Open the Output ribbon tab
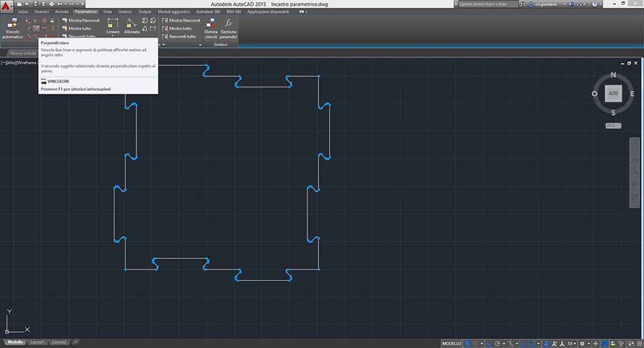Screen dimensions: 644x348 [145, 12]
